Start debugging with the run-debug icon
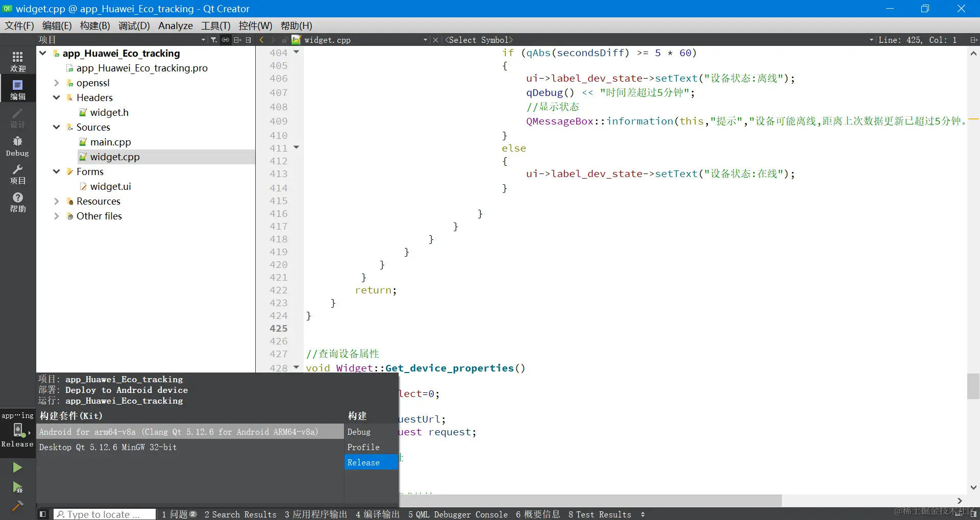 tap(17, 487)
